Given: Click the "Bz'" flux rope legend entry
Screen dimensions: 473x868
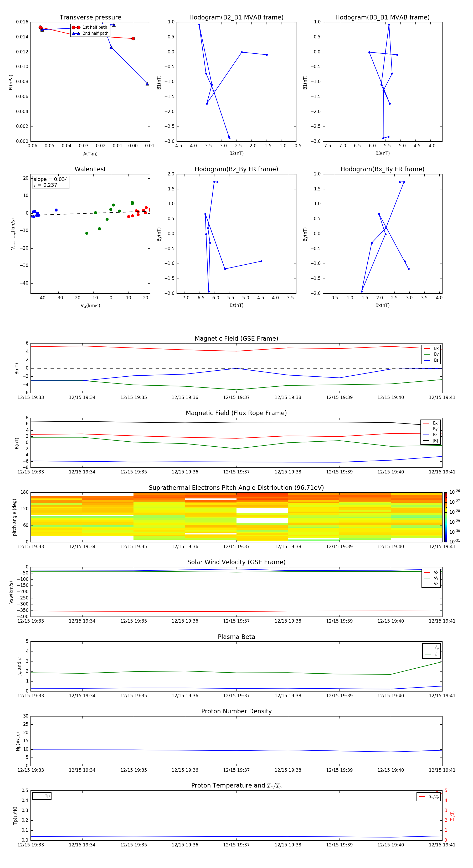Looking at the screenshot, I should coord(431,435).
